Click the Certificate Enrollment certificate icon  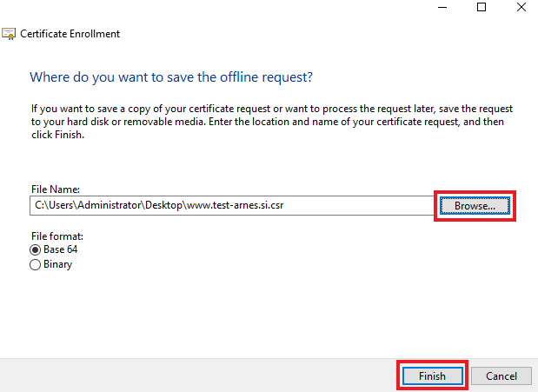(9, 34)
